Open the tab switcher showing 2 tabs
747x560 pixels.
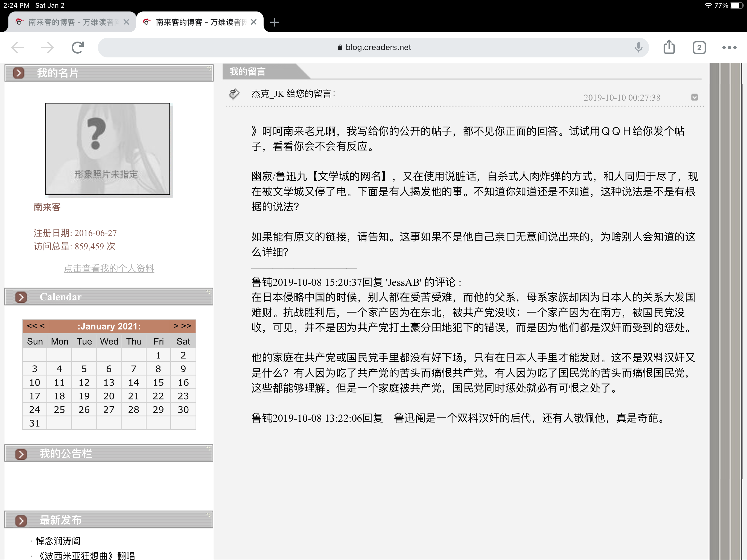click(x=699, y=48)
